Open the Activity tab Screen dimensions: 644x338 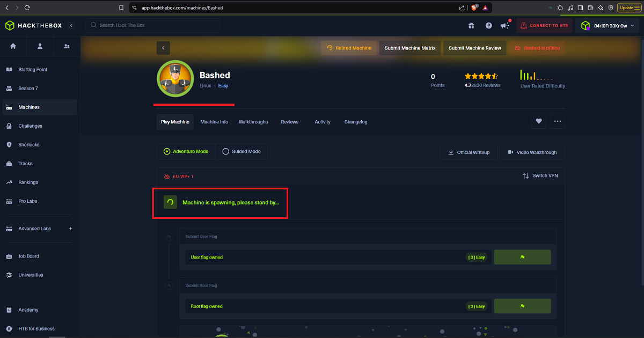323,122
